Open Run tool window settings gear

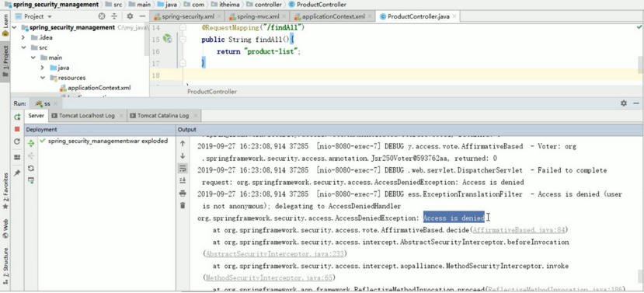coord(624,103)
